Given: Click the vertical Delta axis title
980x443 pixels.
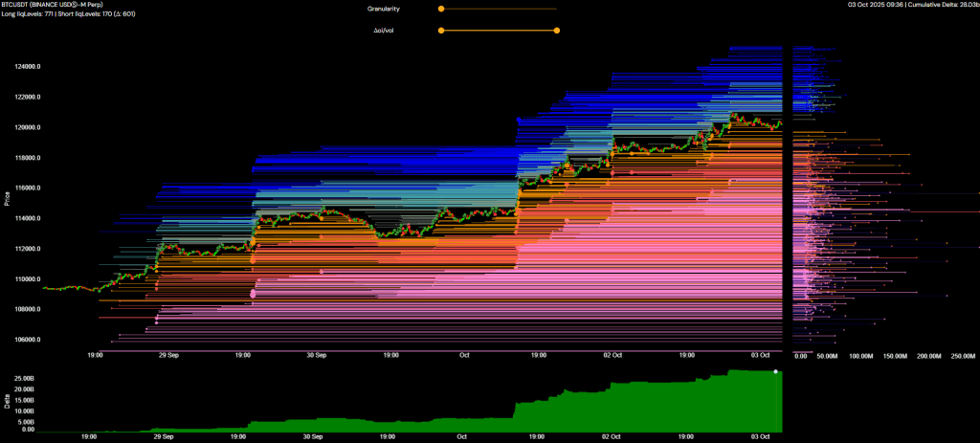Looking at the screenshot, I should 5,403.
